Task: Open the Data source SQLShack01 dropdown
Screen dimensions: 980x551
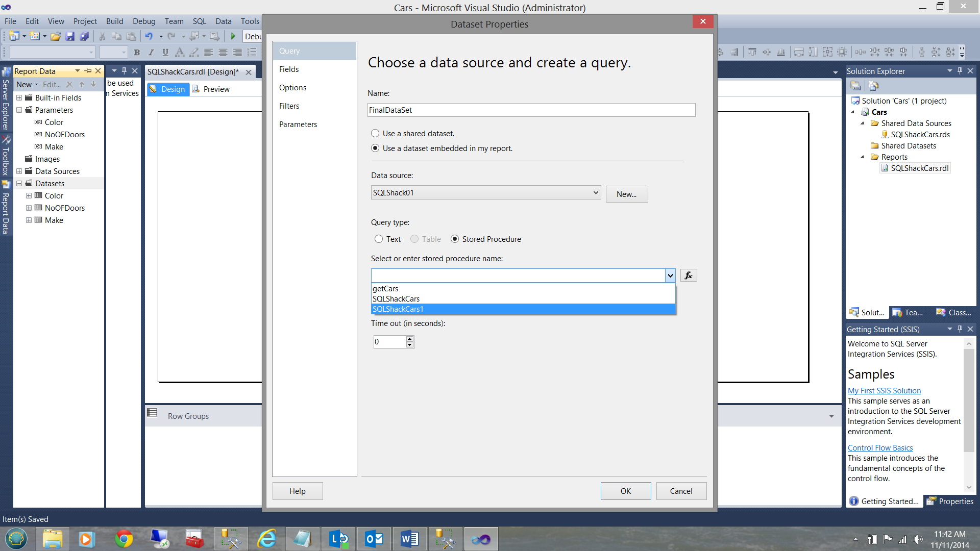Action: pos(595,193)
